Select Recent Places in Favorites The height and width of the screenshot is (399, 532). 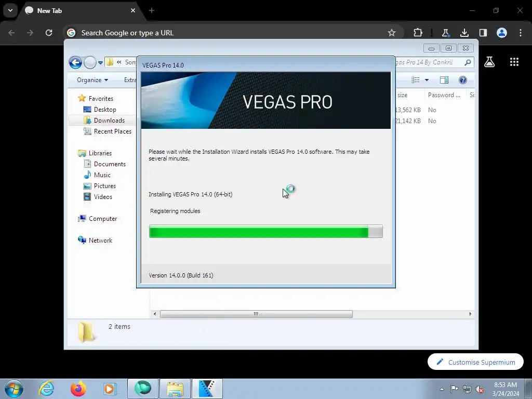[112, 131]
